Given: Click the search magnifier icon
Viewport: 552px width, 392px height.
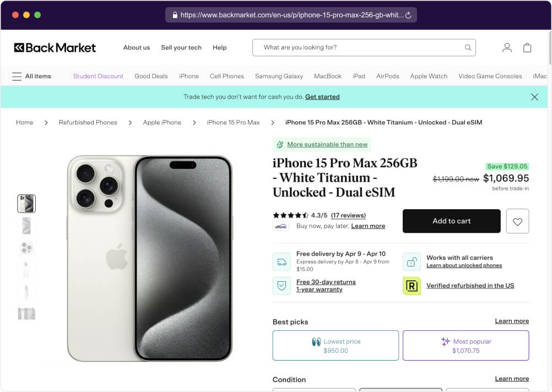Looking at the screenshot, I should point(468,48).
